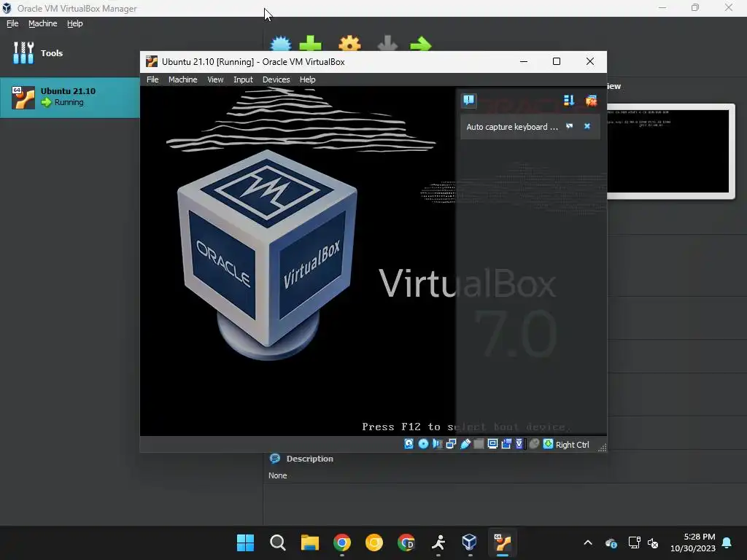The height and width of the screenshot is (560, 747).
Task: Remove all finished notifications with the clear icon
Action: (591, 100)
